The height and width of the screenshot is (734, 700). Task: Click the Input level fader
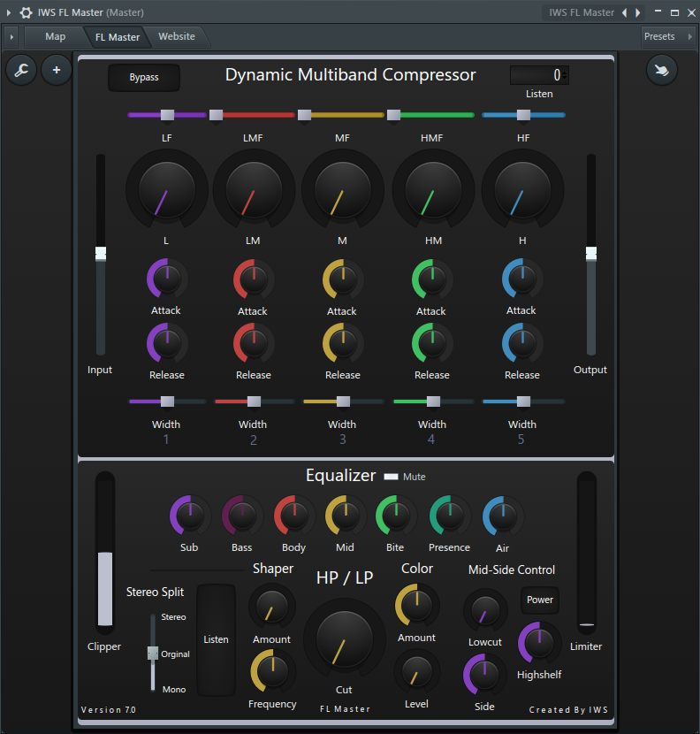click(x=101, y=254)
